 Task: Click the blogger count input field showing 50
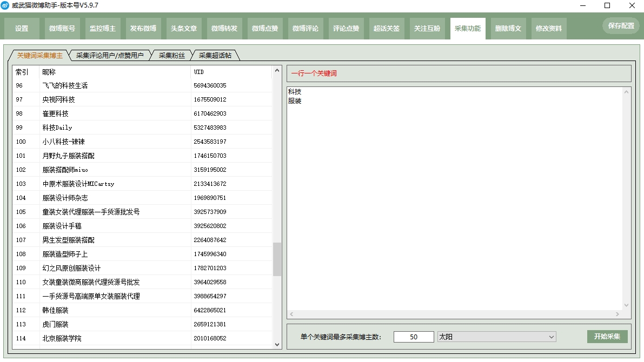pyautogui.click(x=414, y=337)
